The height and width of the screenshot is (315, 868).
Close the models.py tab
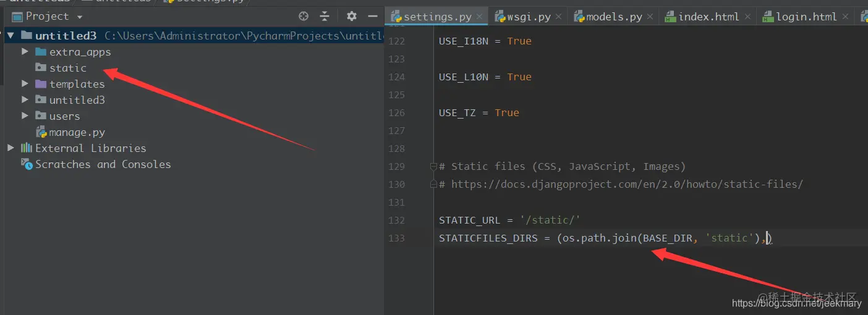click(650, 17)
